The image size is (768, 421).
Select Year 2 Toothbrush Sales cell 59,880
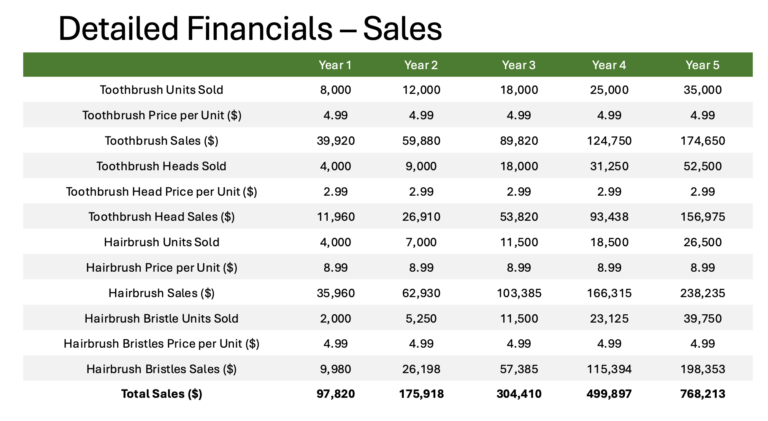(421, 141)
